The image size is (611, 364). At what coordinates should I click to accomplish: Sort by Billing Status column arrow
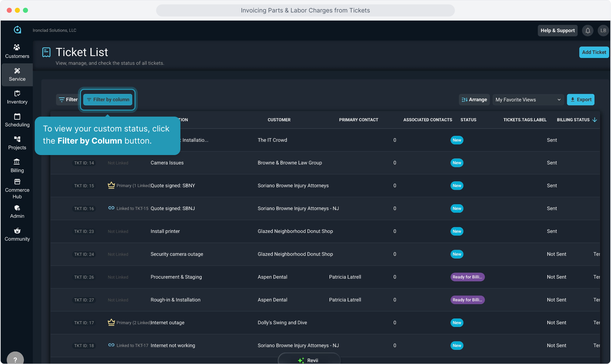(594, 120)
